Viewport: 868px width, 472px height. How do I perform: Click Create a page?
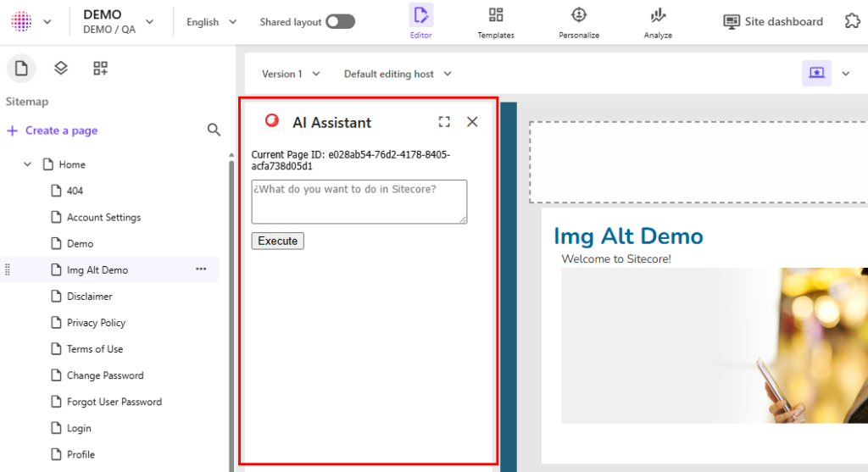(x=52, y=130)
